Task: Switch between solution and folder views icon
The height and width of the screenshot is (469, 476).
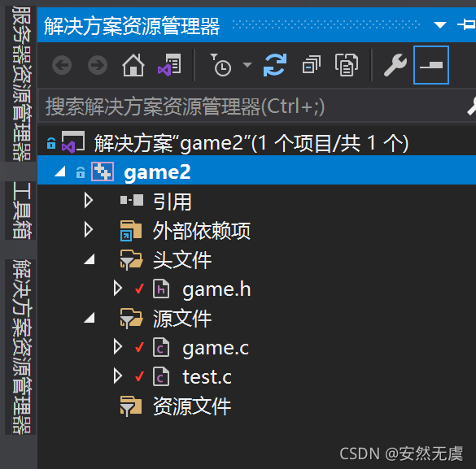Action: 169,65
